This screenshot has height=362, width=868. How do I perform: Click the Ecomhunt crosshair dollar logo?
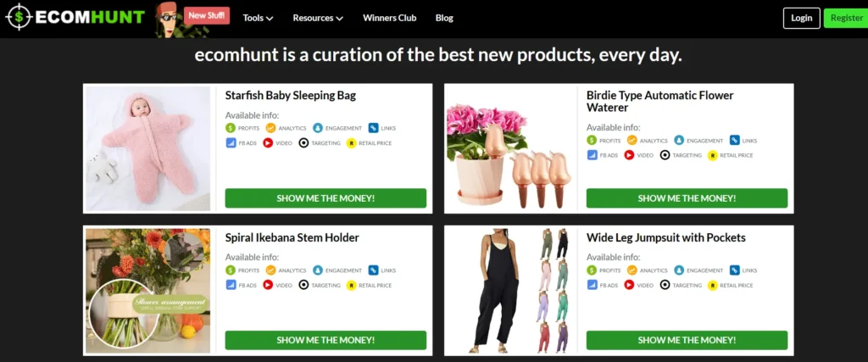(x=18, y=17)
